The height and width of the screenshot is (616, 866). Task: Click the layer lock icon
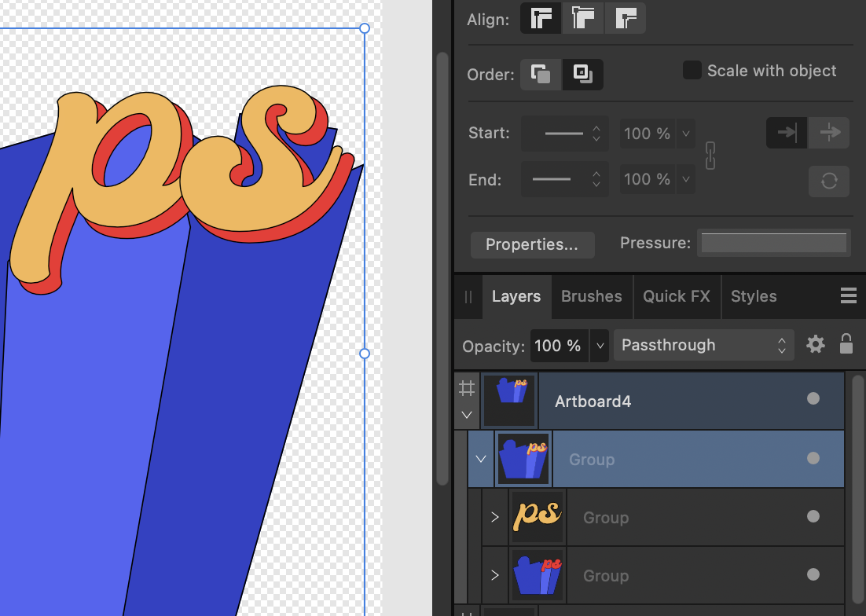pos(846,344)
